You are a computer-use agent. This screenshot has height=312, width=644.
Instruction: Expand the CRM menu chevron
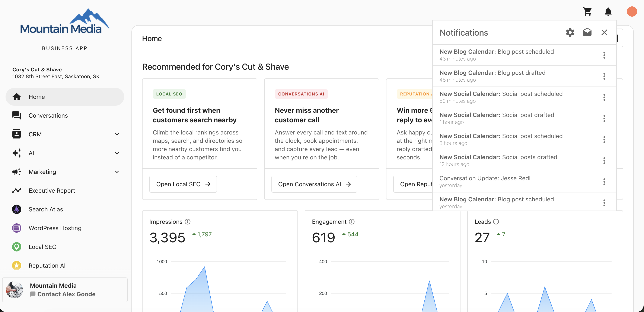pos(117,134)
